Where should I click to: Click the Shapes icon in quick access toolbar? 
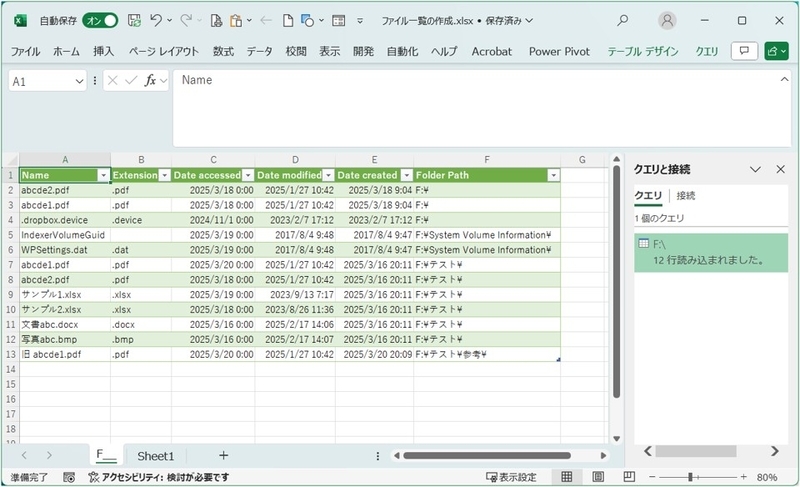(x=307, y=20)
